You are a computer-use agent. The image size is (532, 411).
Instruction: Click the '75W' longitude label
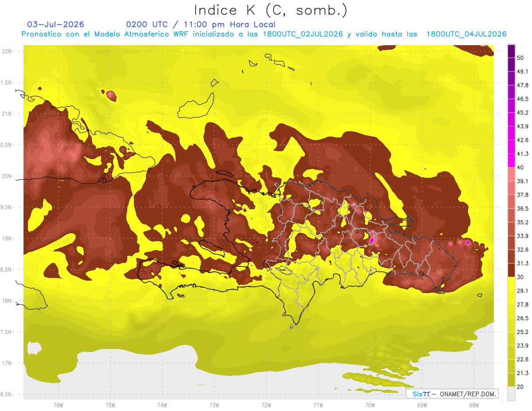[x=110, y=405]
